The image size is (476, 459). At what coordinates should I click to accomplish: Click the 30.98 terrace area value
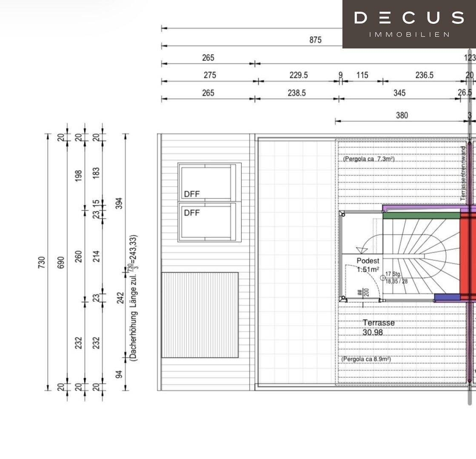[x=373, y=332]
